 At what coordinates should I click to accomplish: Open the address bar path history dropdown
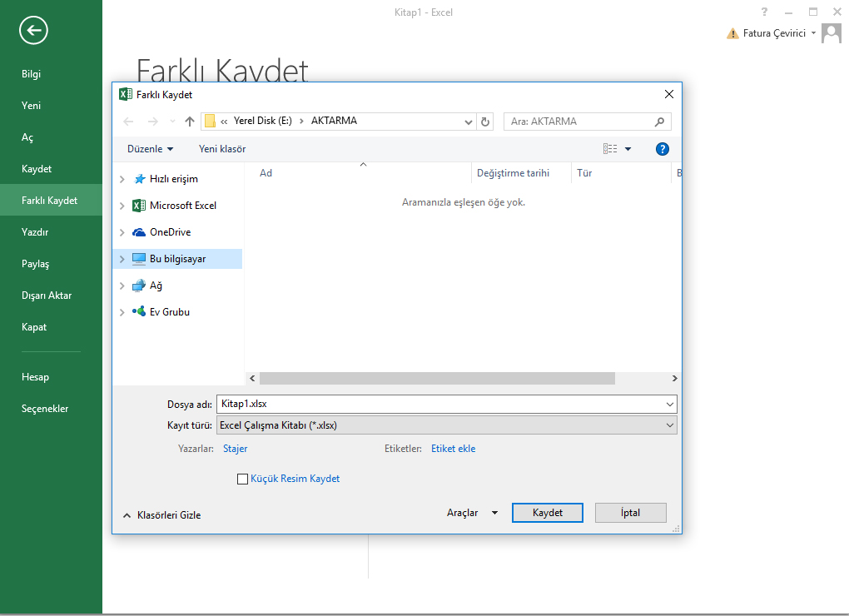click(469, 122)
